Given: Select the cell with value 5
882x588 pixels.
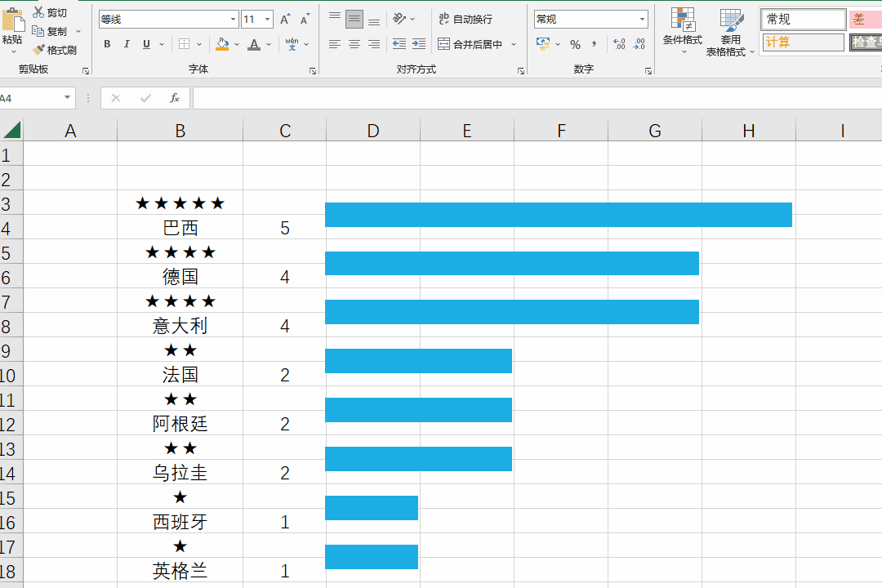Looking at the screenshot, I should click(x=285, y=228).
